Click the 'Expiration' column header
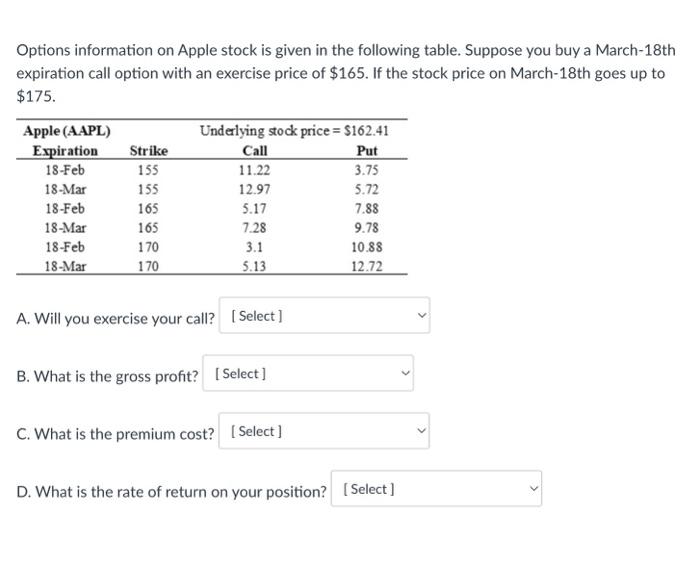Screen dimensions: 700x567 pos(65,151)
